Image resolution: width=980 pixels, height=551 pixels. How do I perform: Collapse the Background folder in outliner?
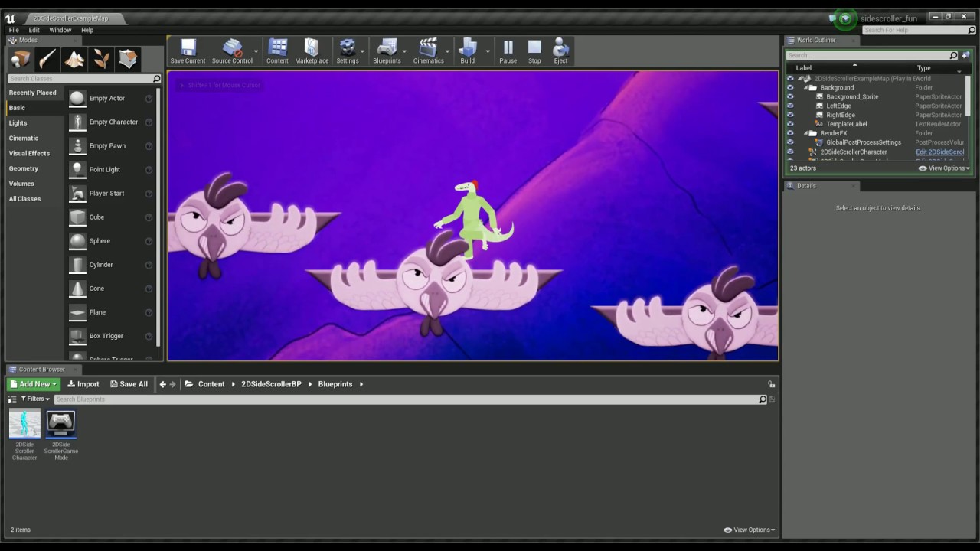pos(806,88)
